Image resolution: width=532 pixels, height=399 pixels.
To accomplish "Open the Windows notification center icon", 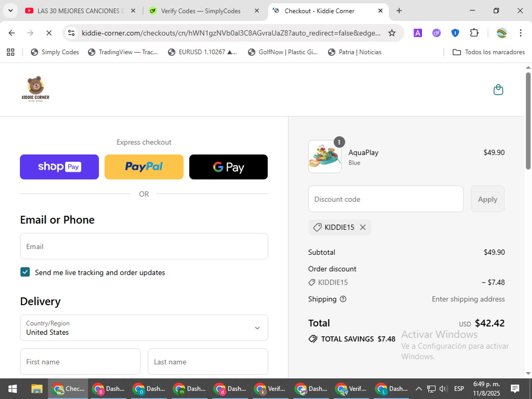I will coord(515,389).
